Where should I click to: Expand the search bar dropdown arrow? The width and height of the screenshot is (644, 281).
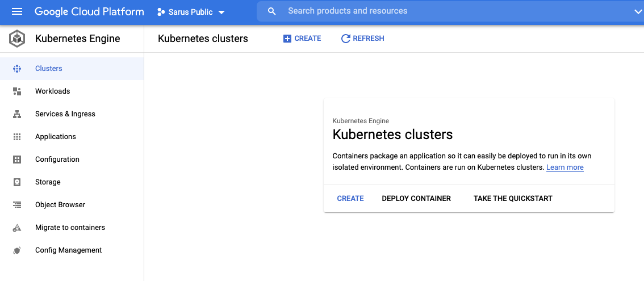[637, 11]
